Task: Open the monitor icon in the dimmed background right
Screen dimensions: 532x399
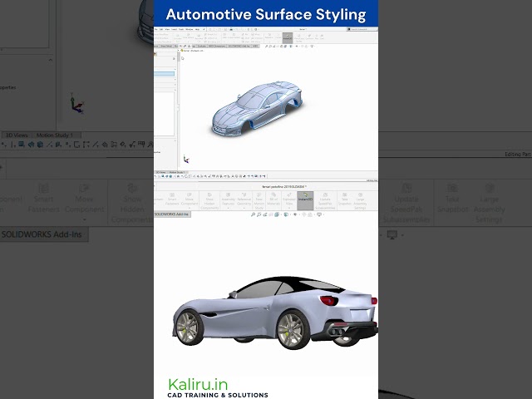Action: 392,234
